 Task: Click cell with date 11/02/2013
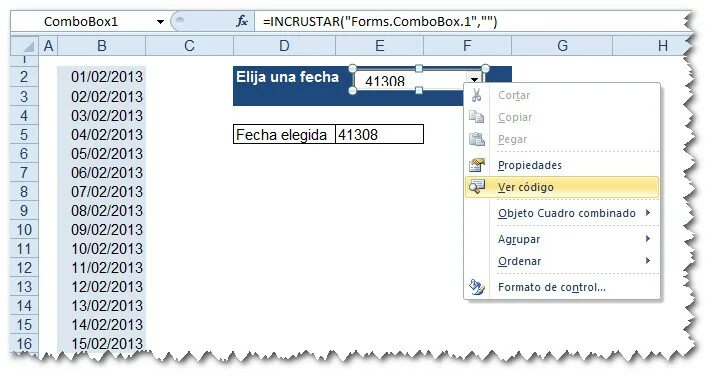[x=102, y=268]
